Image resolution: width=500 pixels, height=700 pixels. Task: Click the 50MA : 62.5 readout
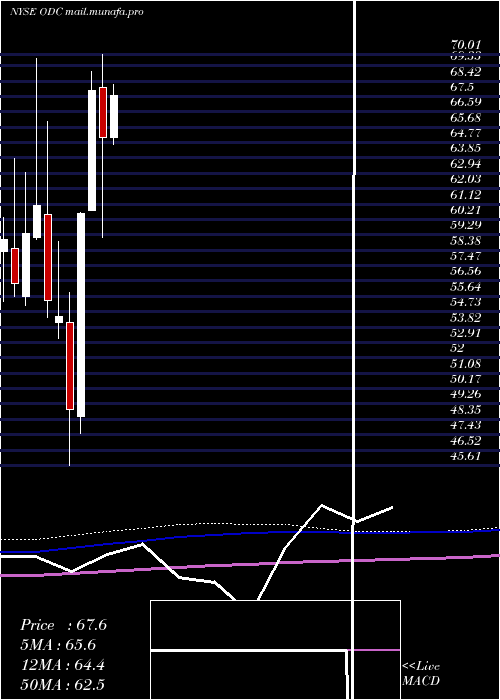click(x=63, y=685)
